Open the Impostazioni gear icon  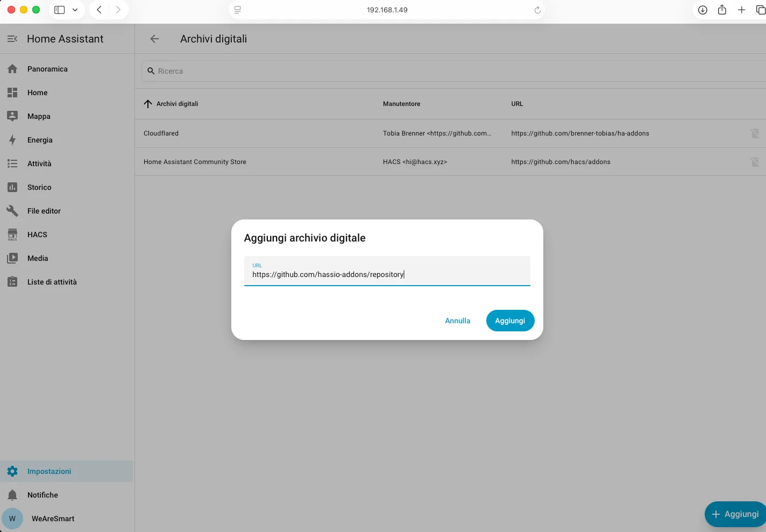click(12, 471)
